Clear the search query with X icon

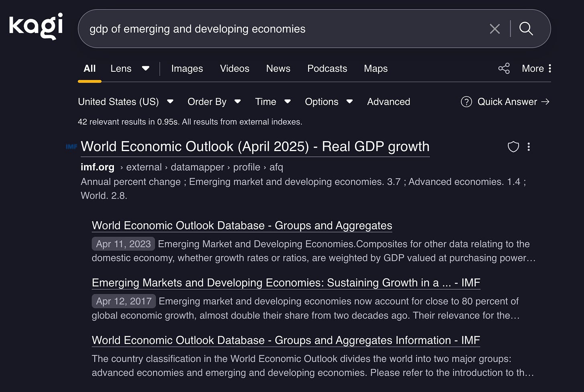(x=495, y=29)
